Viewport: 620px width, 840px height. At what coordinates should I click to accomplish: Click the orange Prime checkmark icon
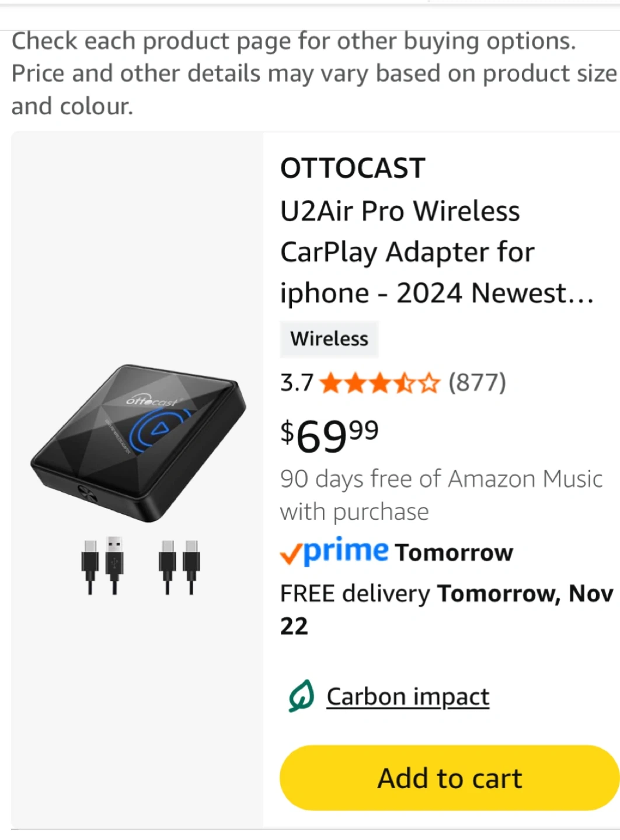[290, 554]
